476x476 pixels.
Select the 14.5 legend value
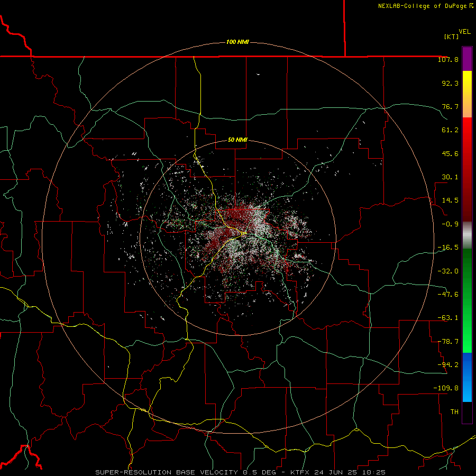pos(450,200)
